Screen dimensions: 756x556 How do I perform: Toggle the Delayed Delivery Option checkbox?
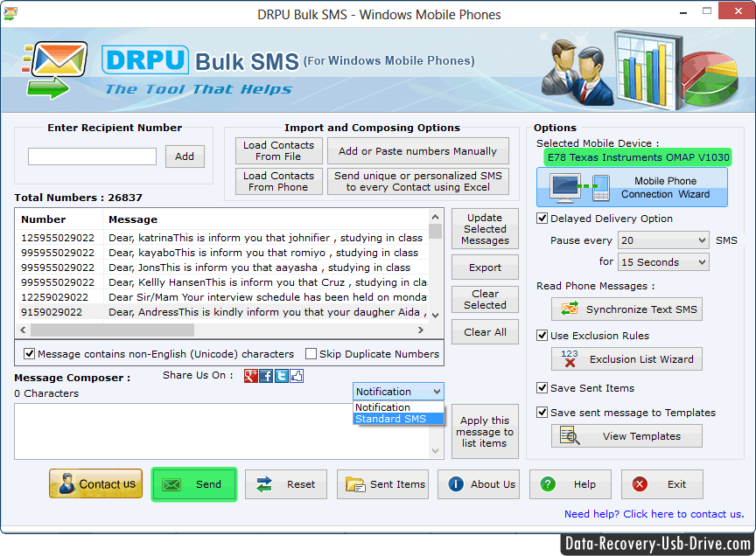[x=542, y=219]
